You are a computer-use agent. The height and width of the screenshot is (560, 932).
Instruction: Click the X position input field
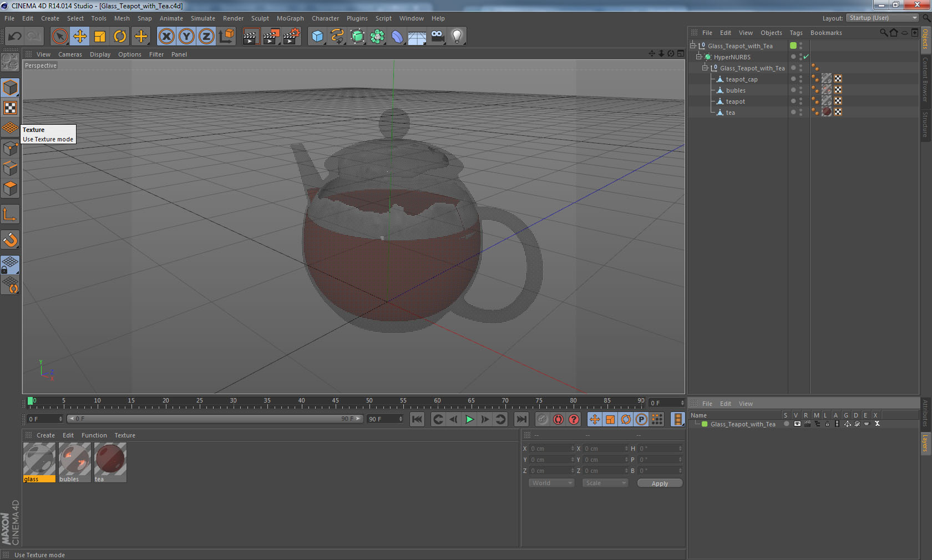coord(551,449)
